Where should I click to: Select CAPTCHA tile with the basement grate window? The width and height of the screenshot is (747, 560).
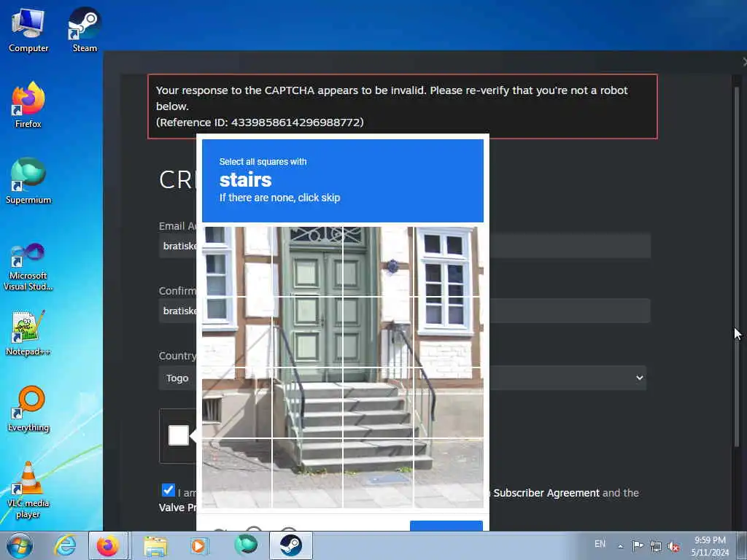pos(236,402)
